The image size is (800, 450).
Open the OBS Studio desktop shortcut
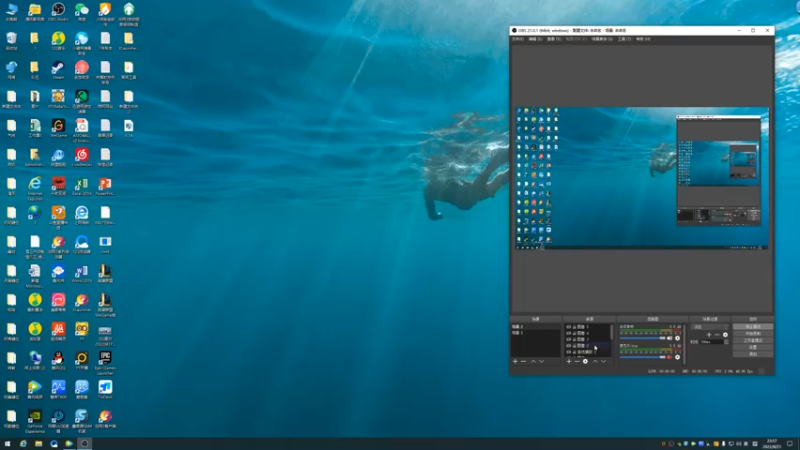coord(58,11)
